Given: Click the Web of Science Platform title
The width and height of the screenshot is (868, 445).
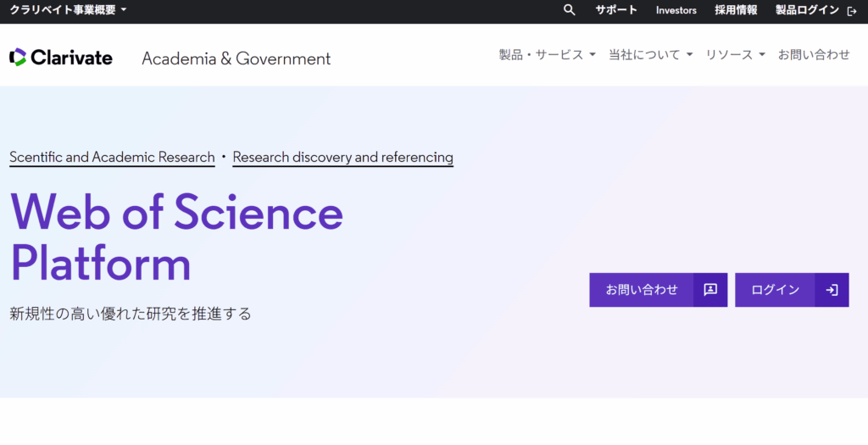Looking at the screenshot, I should click(176, 238).
